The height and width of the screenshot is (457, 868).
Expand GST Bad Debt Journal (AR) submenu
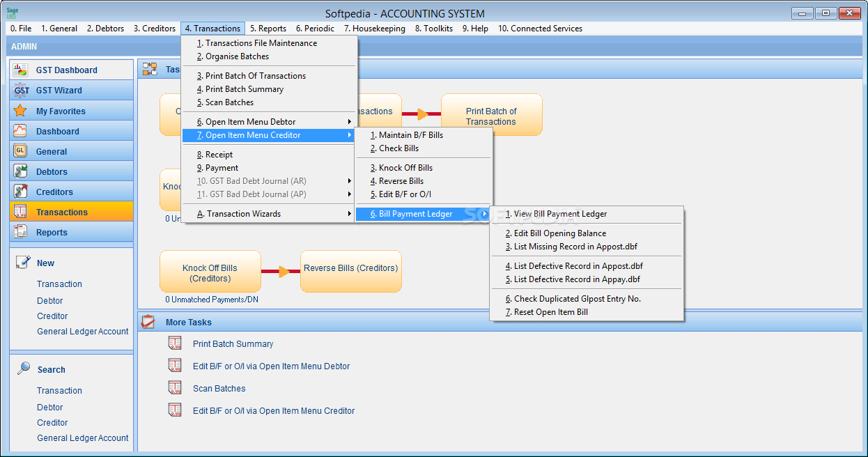pos(270,181)
